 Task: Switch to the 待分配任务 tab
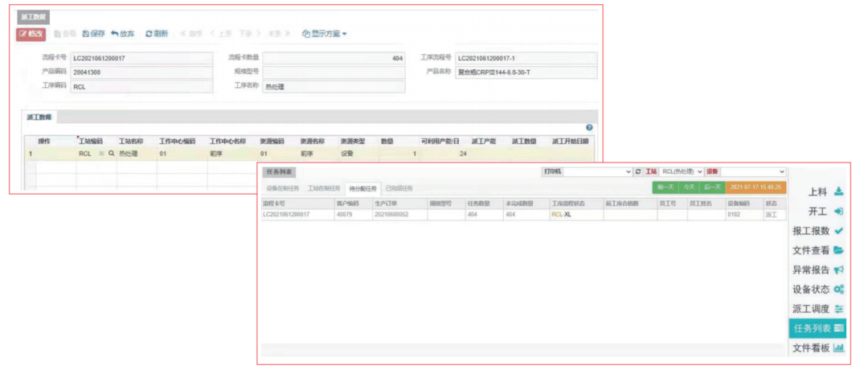362,188
